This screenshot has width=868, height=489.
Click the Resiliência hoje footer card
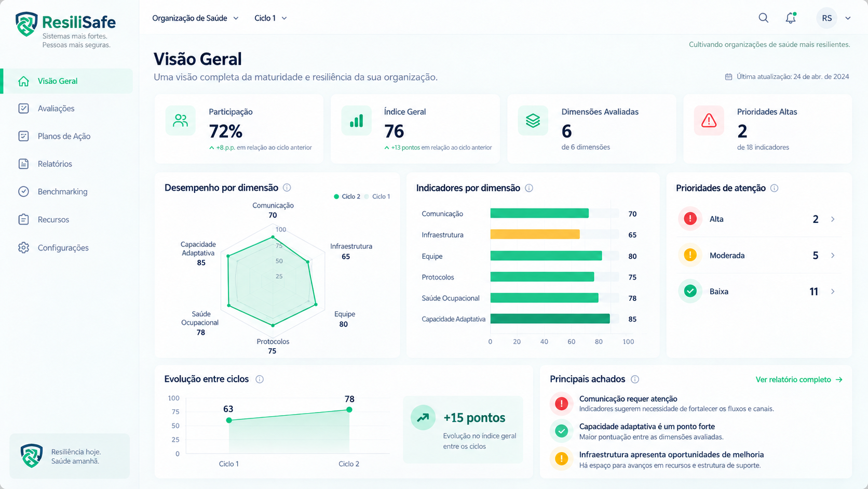click(70, 456)
